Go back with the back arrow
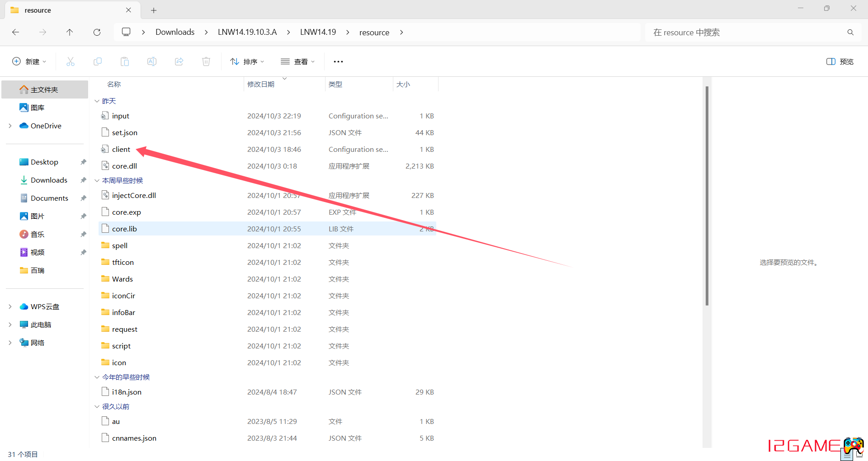The height and width of the screenshot is (461, 868). [15, 32]
